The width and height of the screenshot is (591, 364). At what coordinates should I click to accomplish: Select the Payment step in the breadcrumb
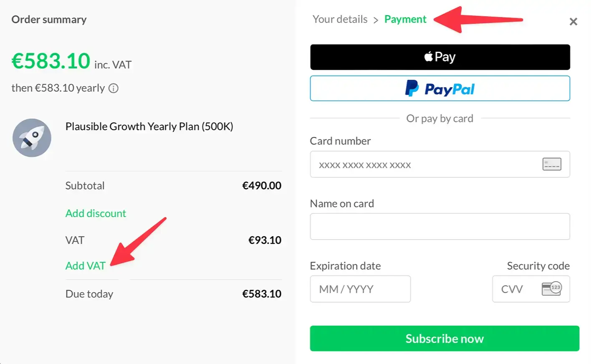click(405, 19)
